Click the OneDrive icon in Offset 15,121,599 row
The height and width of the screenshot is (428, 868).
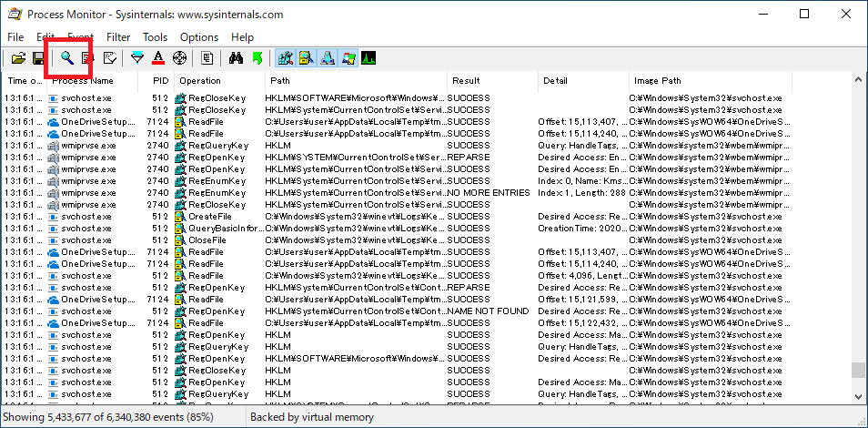53,300
